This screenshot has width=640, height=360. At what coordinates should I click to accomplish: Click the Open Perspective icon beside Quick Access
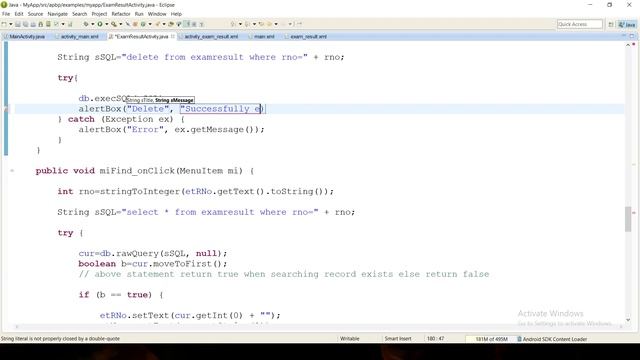pyautogui.click(x=611, y=24)
